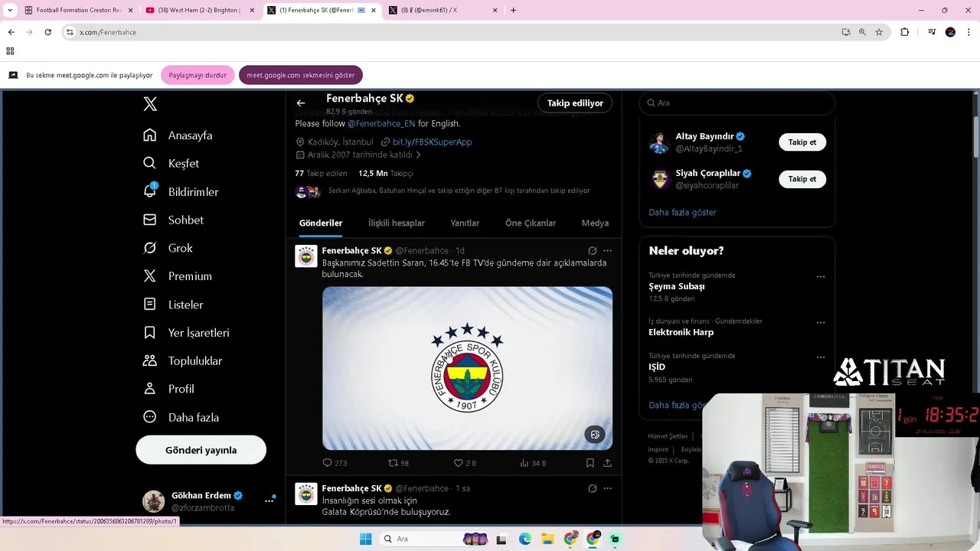The width and height of the screenshot is (980, 551).
Task: Open more options on Galata Köprüsü post
Action: pyautogui.click(x=607, y=488)
